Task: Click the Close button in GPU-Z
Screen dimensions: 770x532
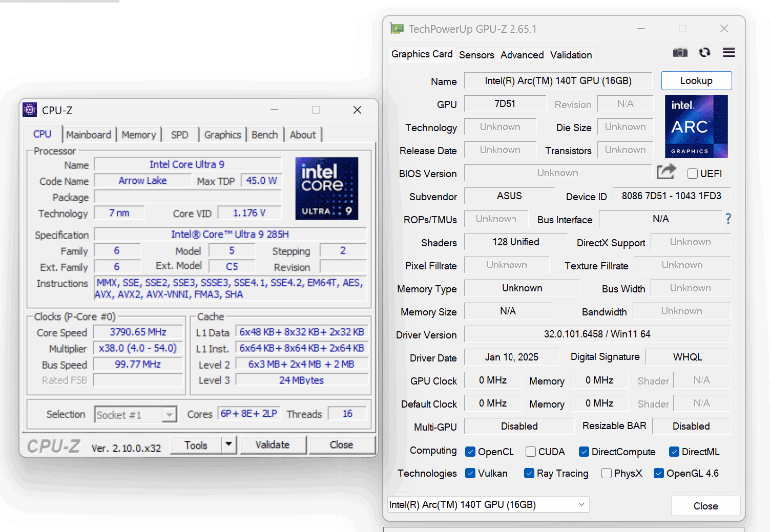Action: pos(705,506)
